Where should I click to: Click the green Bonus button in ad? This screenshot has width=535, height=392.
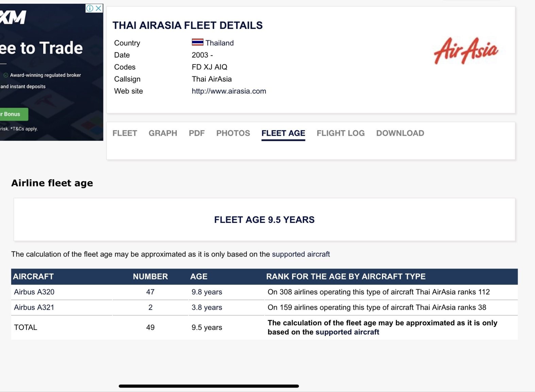pyautogui.click(x=14, y=114)
